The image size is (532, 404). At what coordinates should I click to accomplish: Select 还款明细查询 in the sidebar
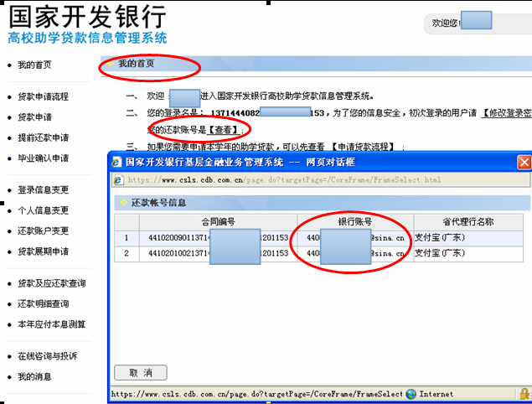(x=43, y=304)
